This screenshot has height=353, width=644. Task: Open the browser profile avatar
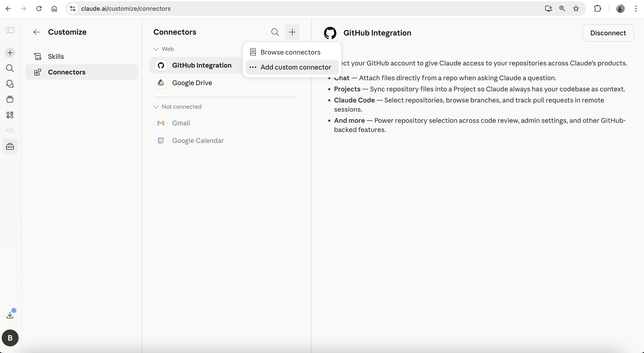[x=620, y=9]
